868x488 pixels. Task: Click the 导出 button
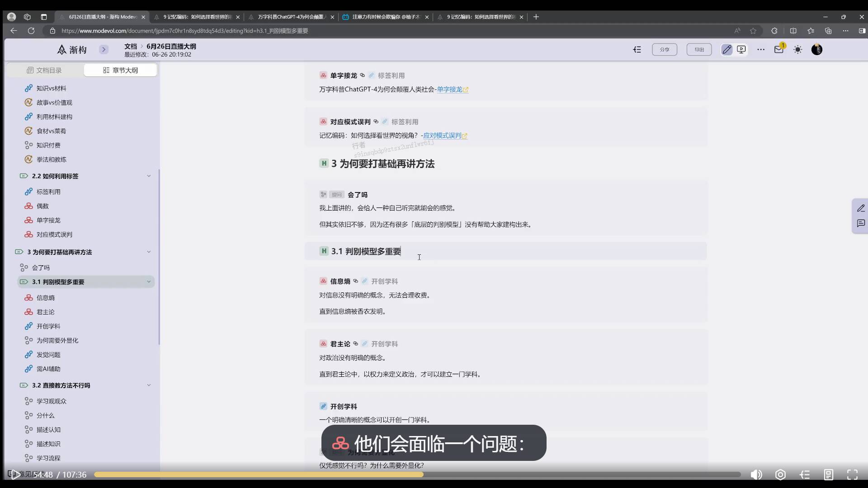point(699,50)
